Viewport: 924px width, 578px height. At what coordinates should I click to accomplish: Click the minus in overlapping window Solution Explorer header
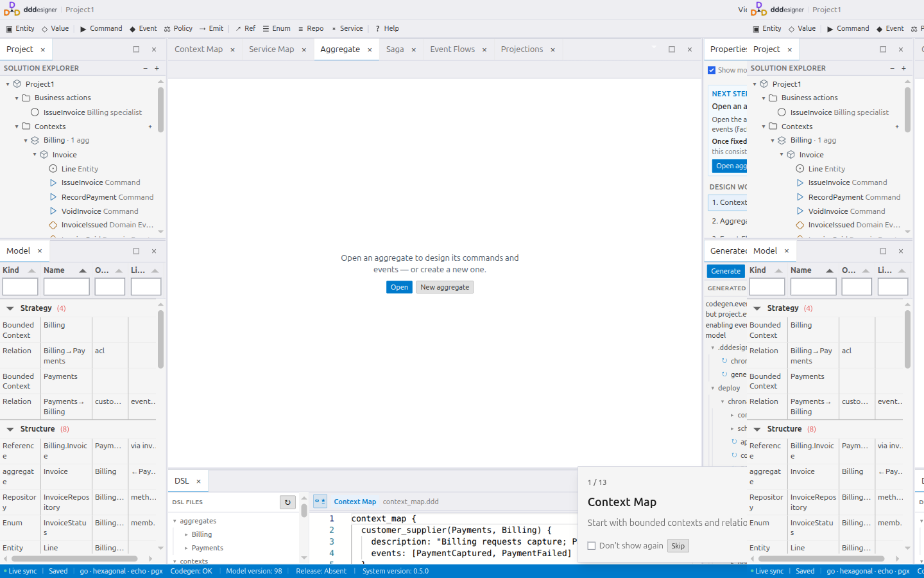click(892, 68)
